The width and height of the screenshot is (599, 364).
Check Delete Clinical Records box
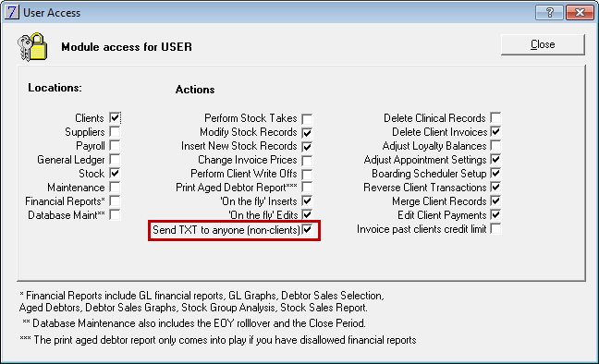(x=495, y=117)
